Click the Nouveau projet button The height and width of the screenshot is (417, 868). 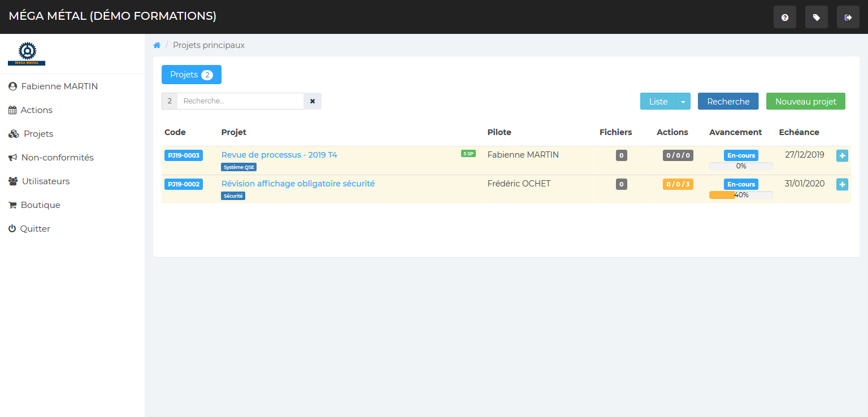click(805, 102)
